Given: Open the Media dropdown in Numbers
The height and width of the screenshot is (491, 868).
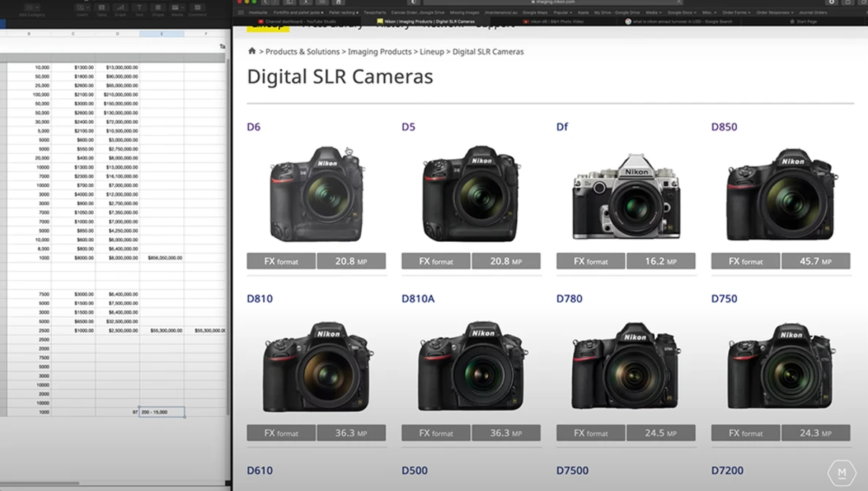Looking at the screenshot, I should [177, 10].
